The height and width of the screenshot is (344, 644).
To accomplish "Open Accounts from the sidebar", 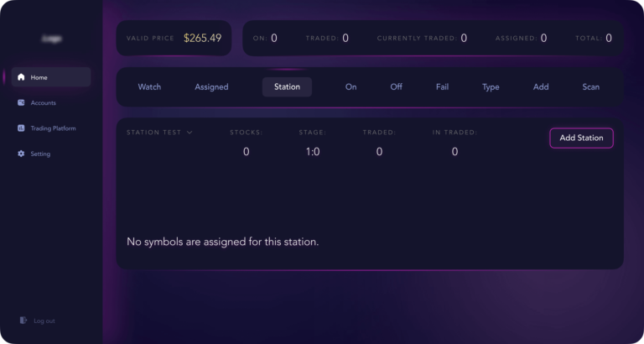I will coord(44,103).
